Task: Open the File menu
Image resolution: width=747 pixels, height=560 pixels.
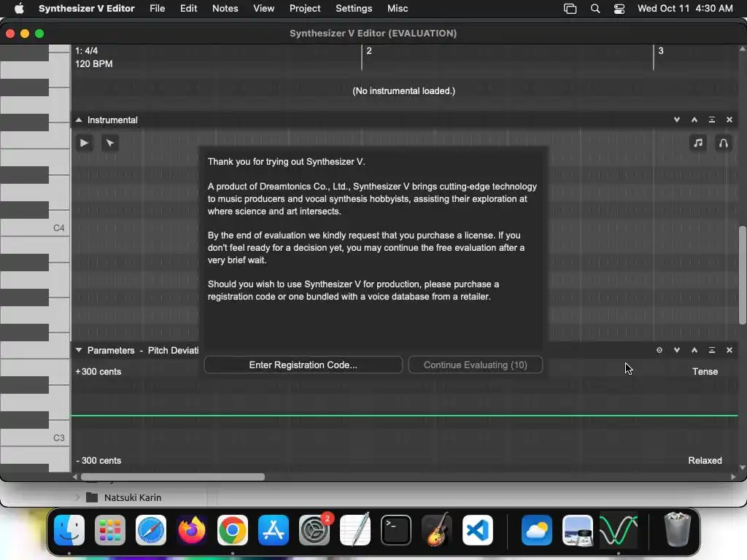Action: pos(158,9)
